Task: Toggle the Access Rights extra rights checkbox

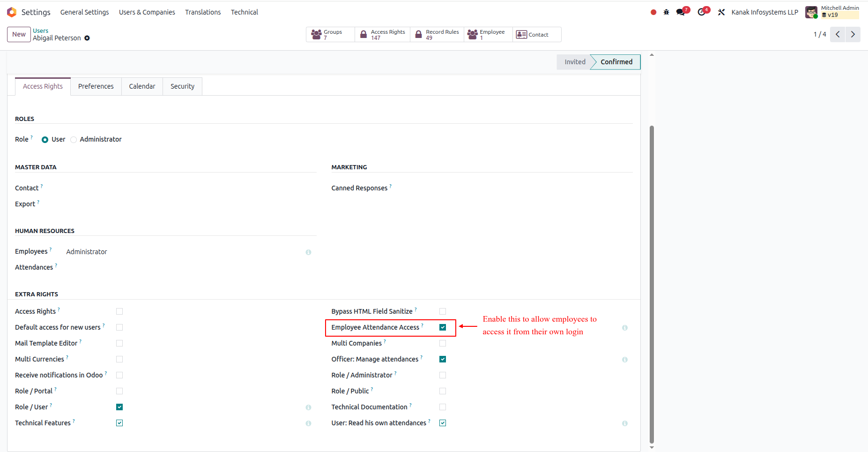Action: click(x=119, y=311)
